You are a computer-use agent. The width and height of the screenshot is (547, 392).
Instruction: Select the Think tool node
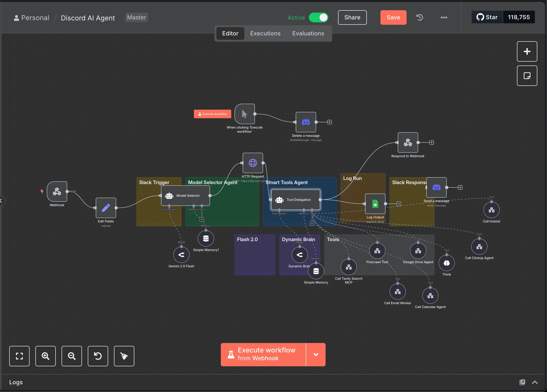coord(447,263)
